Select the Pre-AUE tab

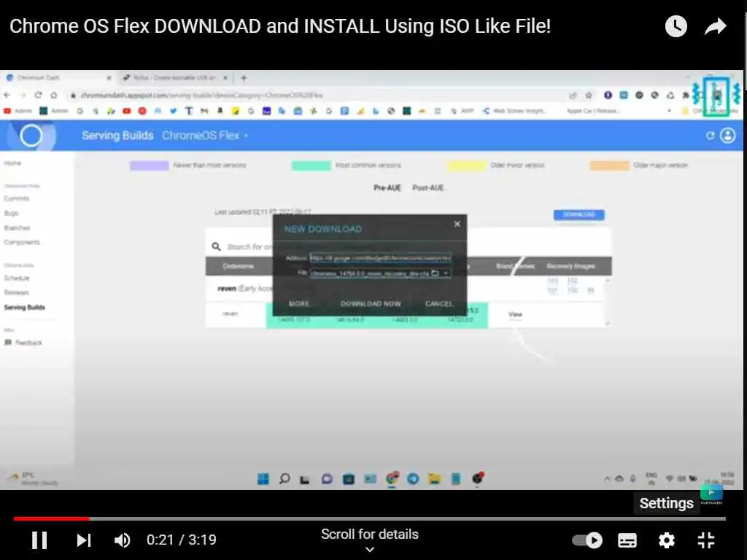(x=387, y=187)
